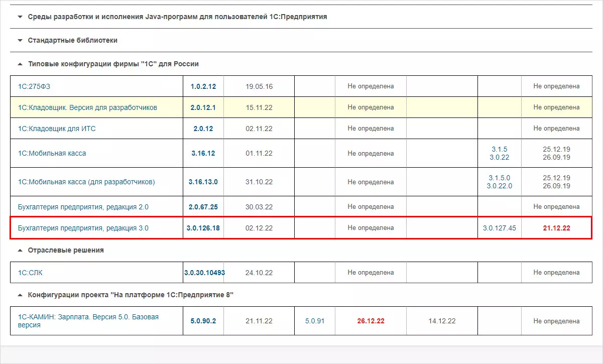603x364 pixels.
Task: Open Бухгалтерия предприятия, редакция 2.0 link
Action: [83, 207]
